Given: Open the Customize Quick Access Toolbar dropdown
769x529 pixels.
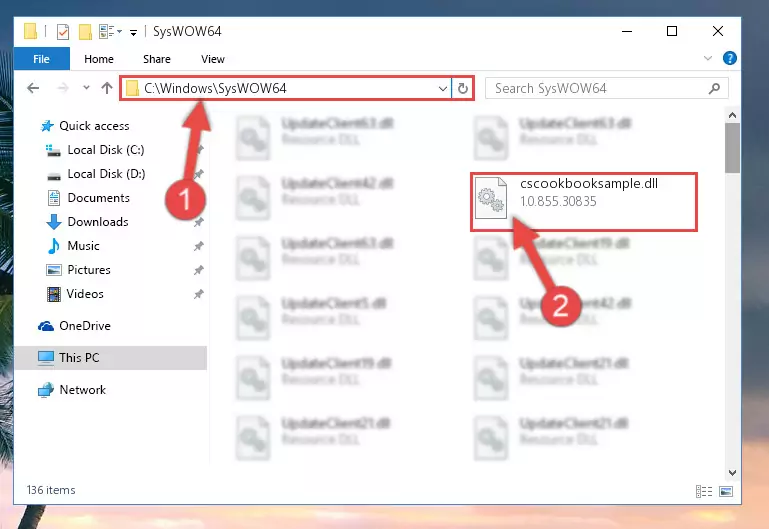Looking at the screenshot, I should click(x=133, y=33).
